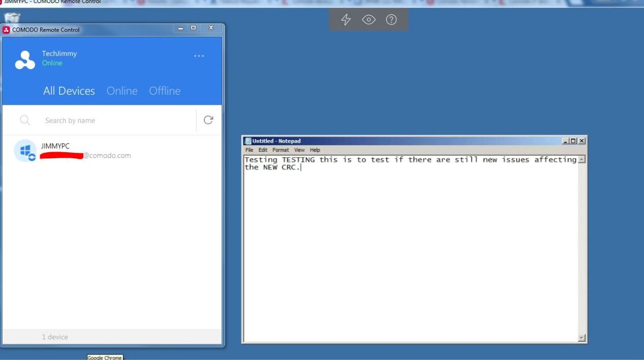Click the COMODO profile logo avatar

pyautogui.click(x=25, y=60)
